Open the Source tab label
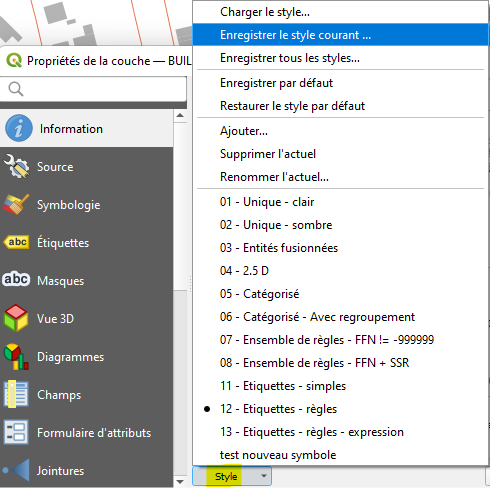This screenshot has height=488, width=490. (55, 167)
